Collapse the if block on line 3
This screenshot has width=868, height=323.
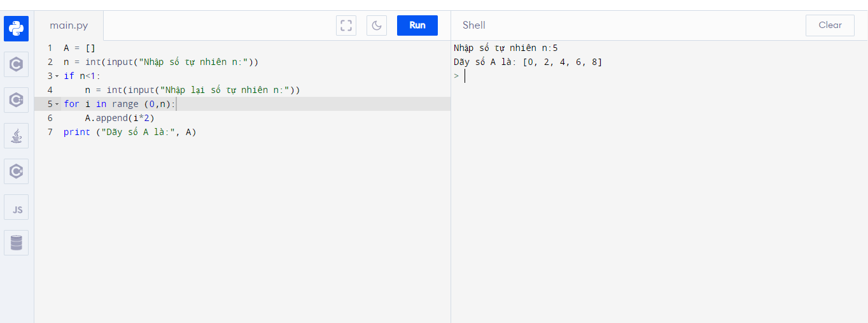57,76
